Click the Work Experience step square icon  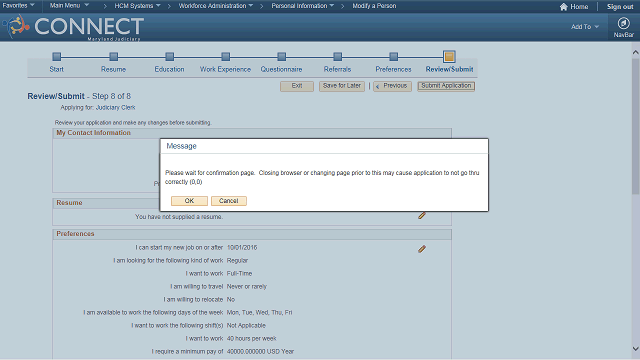225,56
